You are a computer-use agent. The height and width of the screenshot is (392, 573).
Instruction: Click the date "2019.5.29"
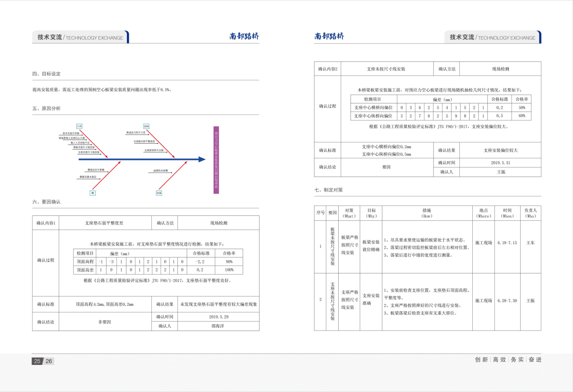(219, 317)
